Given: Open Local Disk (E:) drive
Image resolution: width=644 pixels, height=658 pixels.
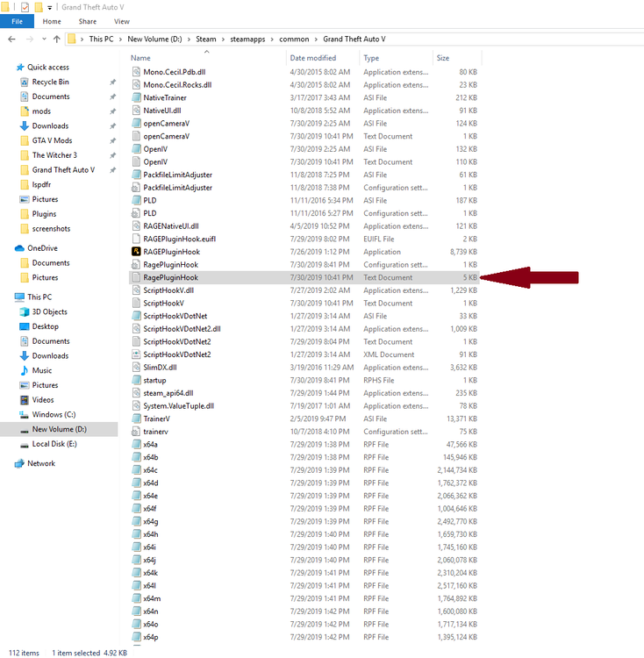Looking at the screenshot, I should pos(54,444).
